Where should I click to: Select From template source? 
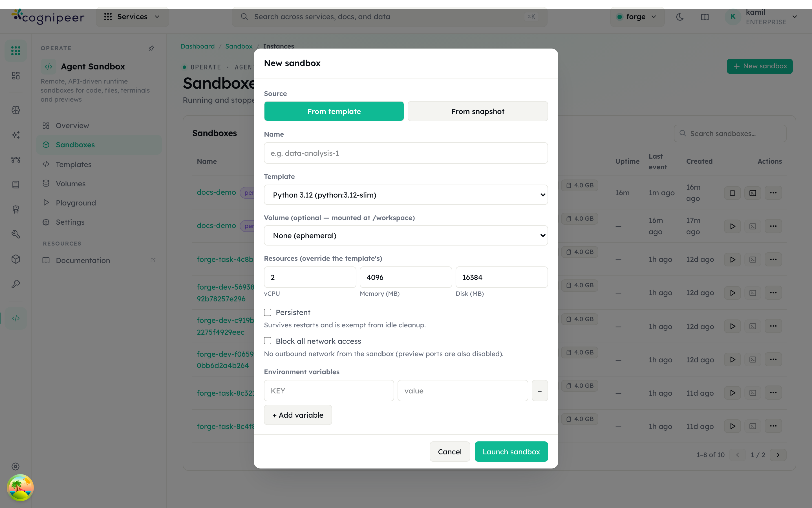[x=334, y=111]
